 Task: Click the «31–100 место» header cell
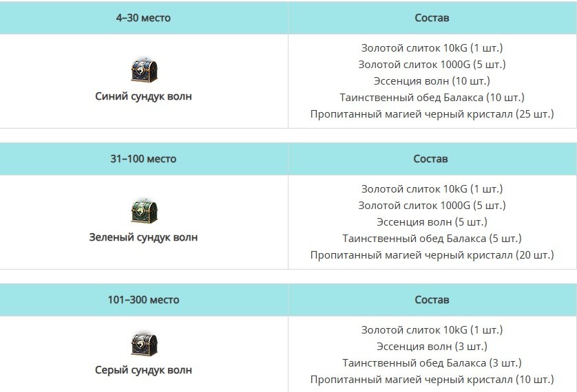pyautogui.click(x=143, y=159)
